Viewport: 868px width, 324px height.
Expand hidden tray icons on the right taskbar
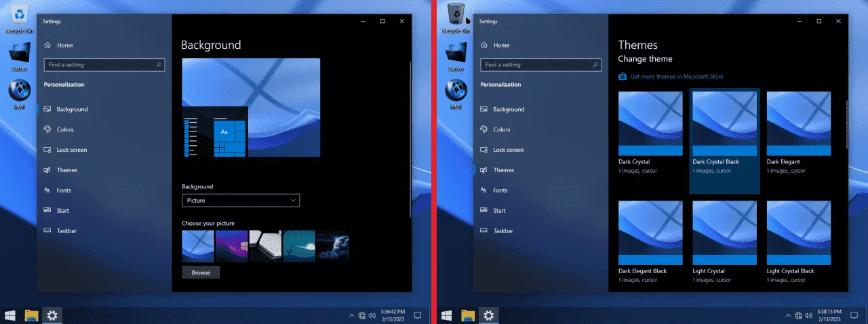point(788,315)
